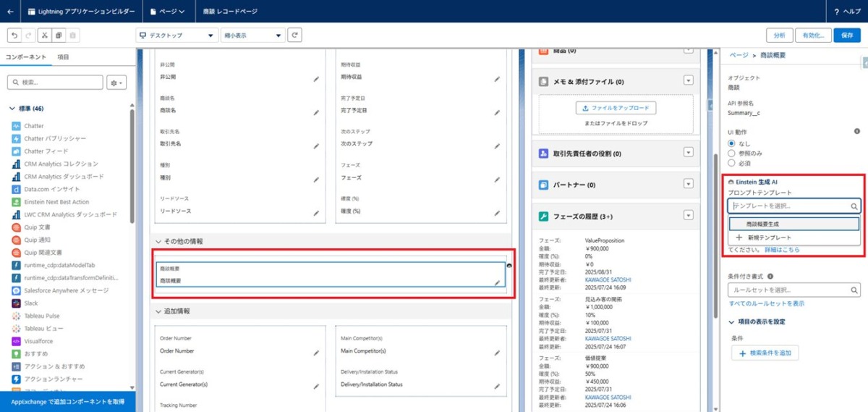Select LWC CRM Analytics ダッシュボード component
Image resolution: width=868 pixels, height=412 pixels.
pyautogui.click(x=64, y=214)
